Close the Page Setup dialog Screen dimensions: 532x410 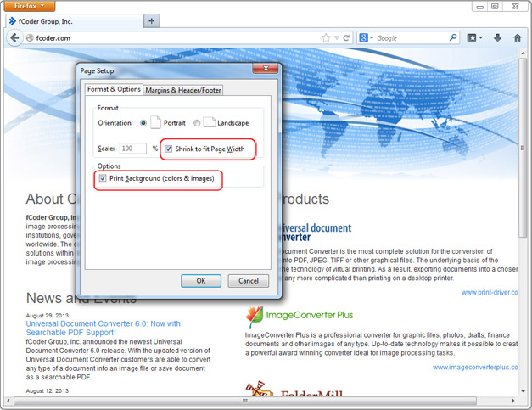(x=266, y=68)
